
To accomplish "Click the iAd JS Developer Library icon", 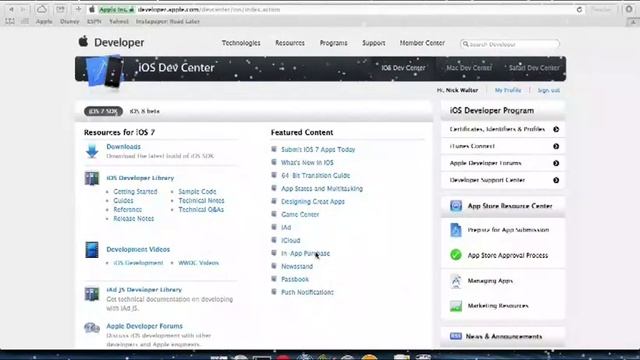I will [92, 294].
